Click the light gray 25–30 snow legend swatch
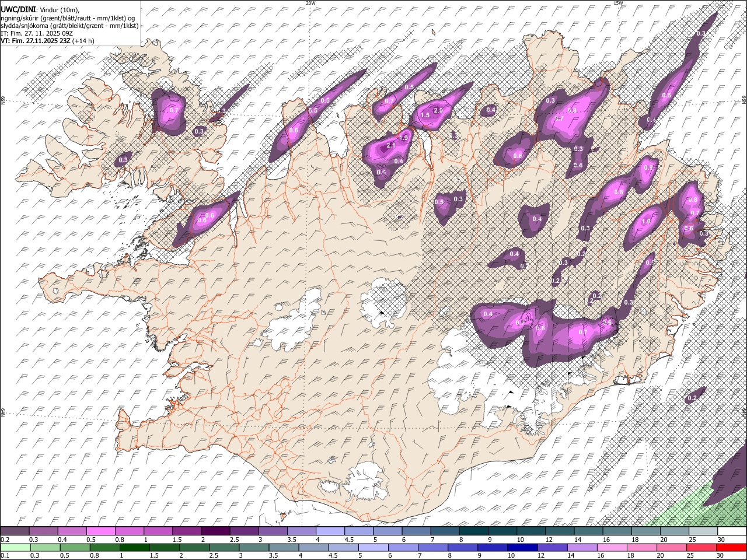Screen dimensions: 747x560 703,531
